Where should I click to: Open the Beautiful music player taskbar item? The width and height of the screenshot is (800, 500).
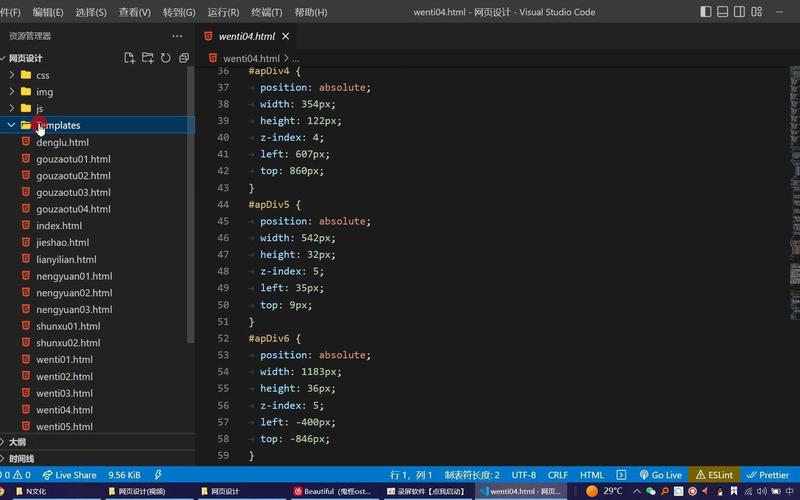(332, 491)
